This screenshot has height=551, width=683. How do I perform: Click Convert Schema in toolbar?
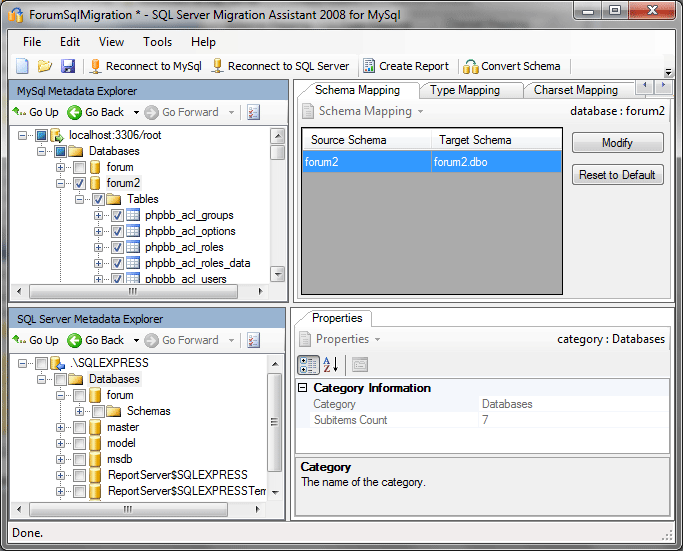coord(512,66)
